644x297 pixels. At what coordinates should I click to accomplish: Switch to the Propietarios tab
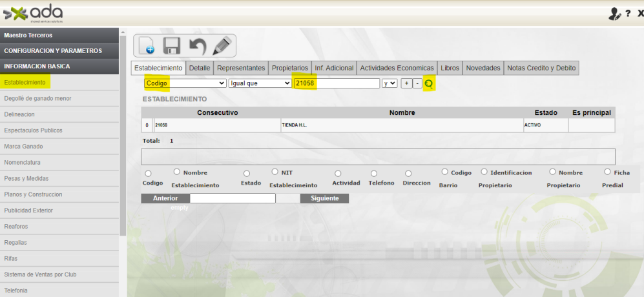pos(289,68)
